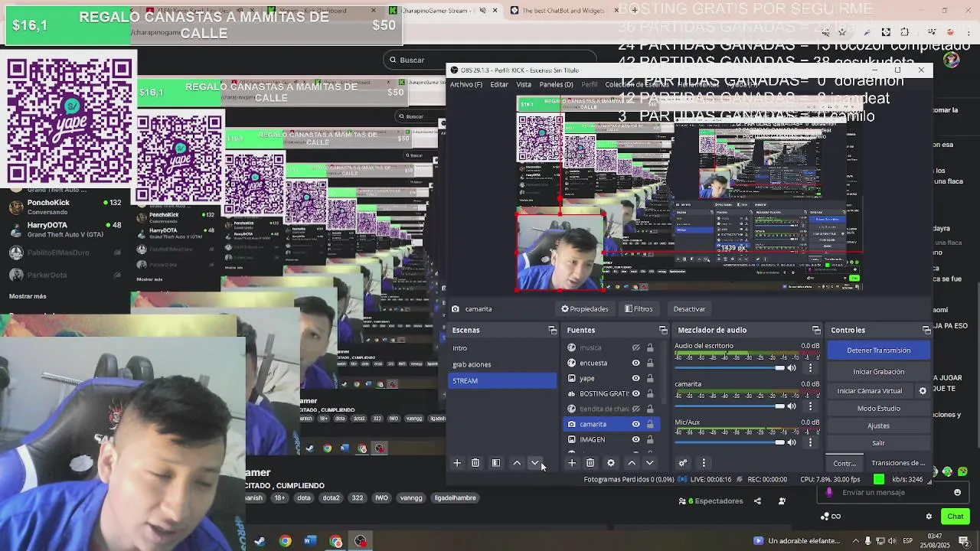The image size is (980, 551).
Task: Open virtual camera settings gear
Action: pos(923,391)
